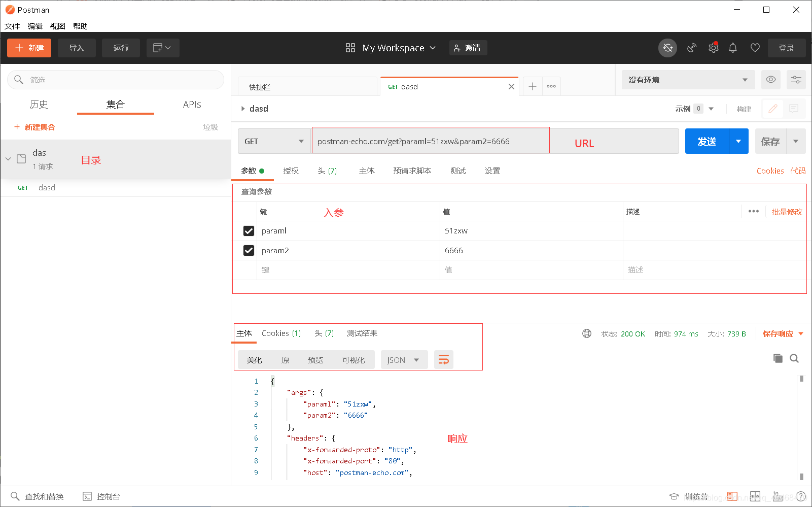Open find and replace in status bar
Image resolution: width=812 pixels, height=507 pixels.
coord(37,496)
